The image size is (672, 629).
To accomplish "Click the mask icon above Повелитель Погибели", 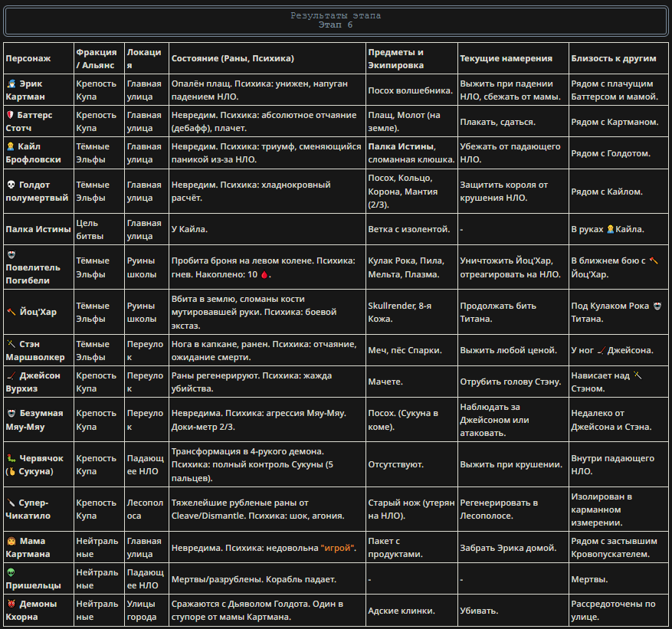I will 11,254.
